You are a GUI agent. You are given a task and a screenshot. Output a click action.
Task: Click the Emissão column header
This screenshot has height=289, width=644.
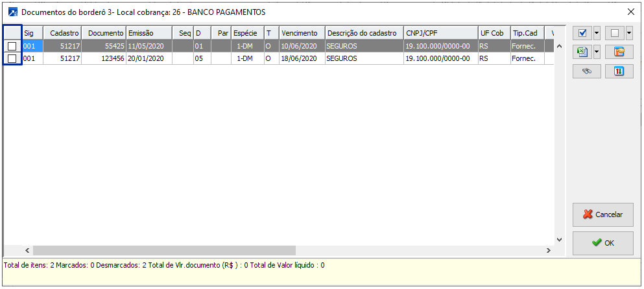point(149,33)
